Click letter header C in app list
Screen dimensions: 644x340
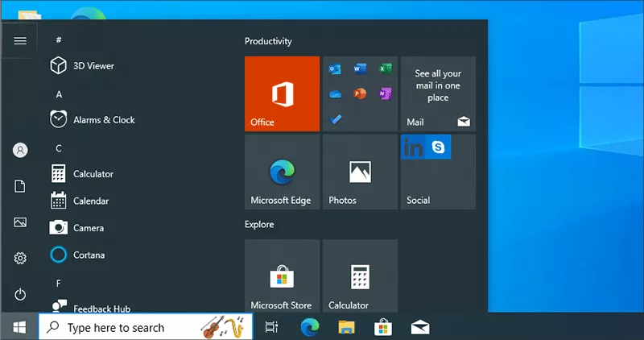coord(59,148)
